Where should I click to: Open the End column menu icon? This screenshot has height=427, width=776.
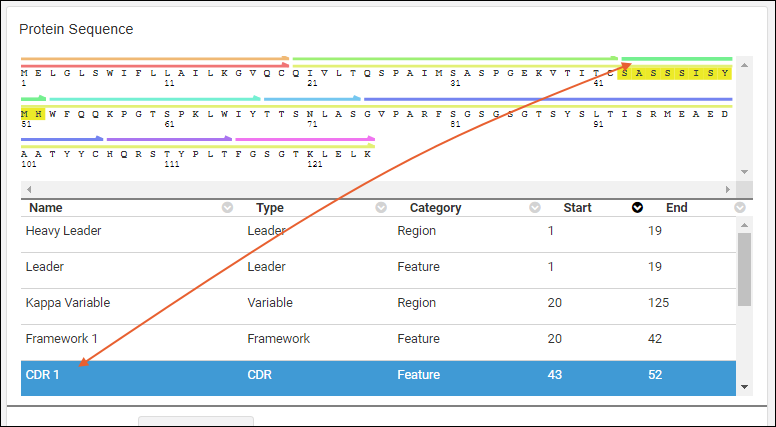pyautogui.click(x=740, y=208)
